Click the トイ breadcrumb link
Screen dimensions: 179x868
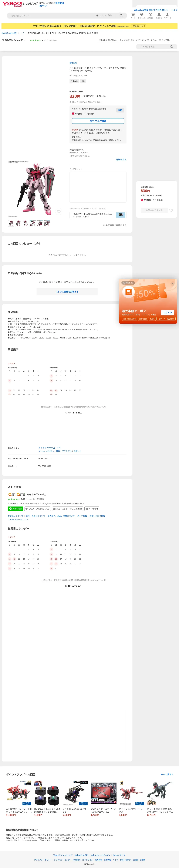(x=22, y=33)
